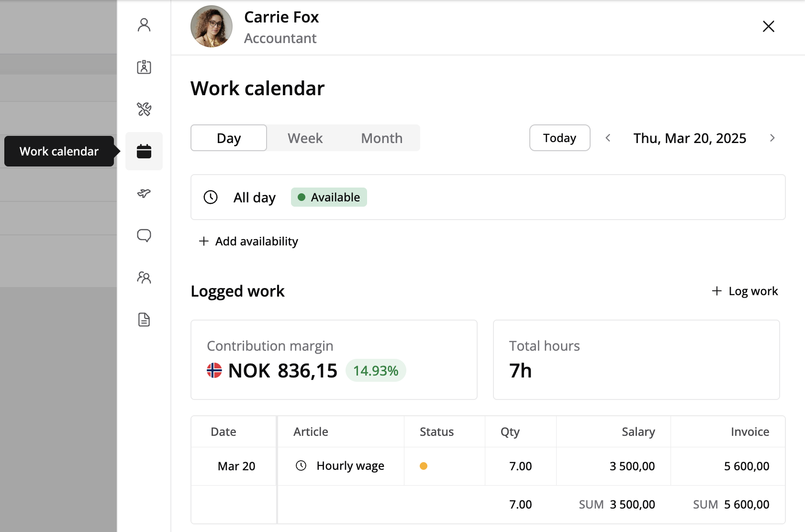Switch to Day view
Screen dimensions: 805x532
point(229,138)
